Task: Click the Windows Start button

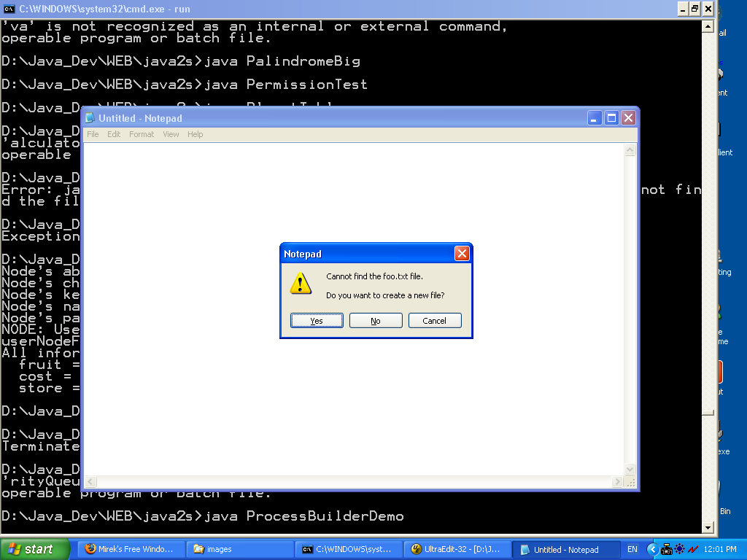Action: click(35, 549)
